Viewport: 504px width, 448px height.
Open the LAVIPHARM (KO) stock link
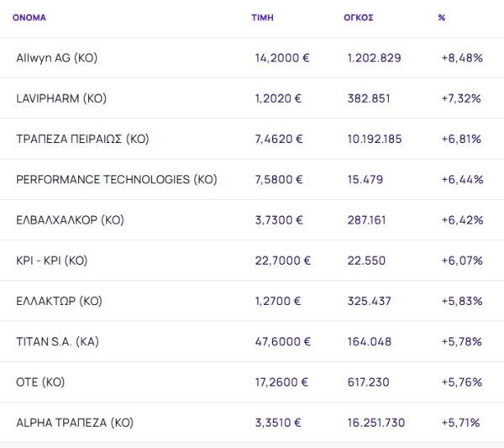[x=60, y=98]
